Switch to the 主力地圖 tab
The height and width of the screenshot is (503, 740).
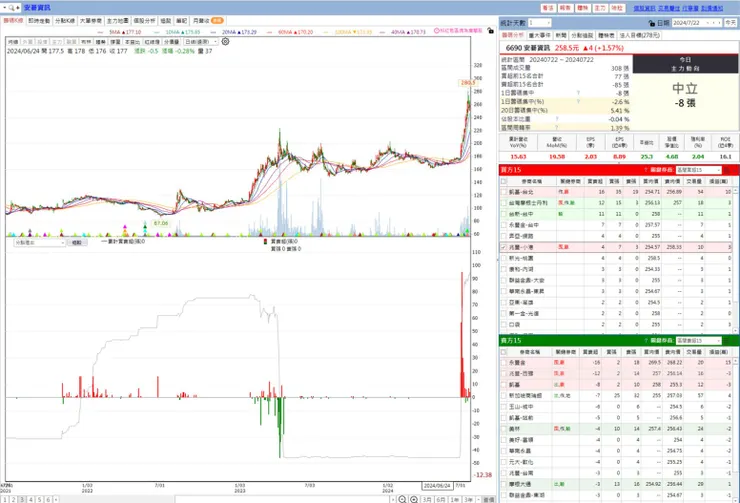click(117, 21)
